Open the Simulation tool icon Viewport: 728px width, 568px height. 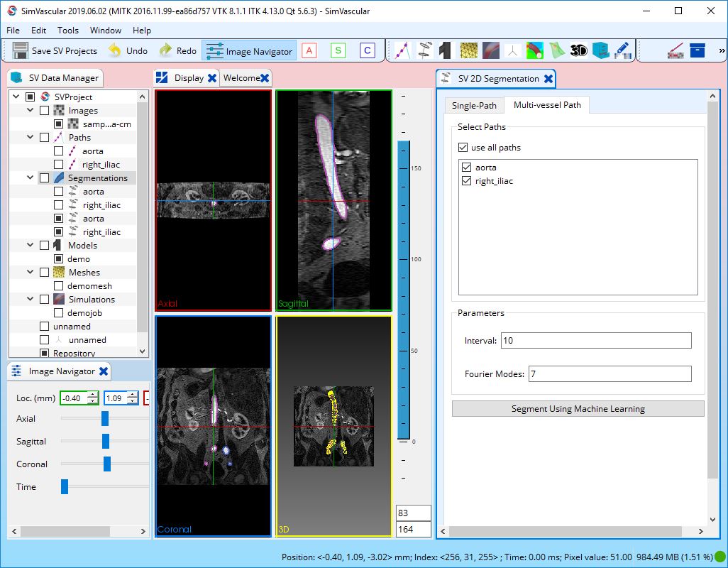[x=491, y=51]
